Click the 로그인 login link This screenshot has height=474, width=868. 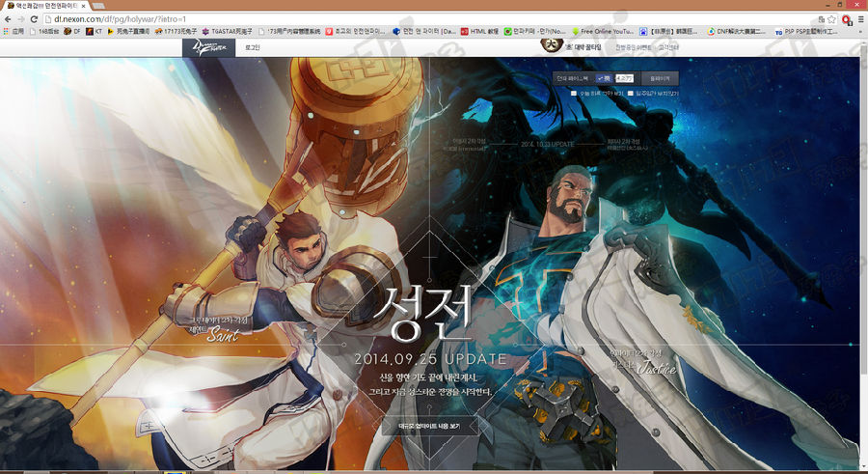pyautogui.click(x=252, y=47)
